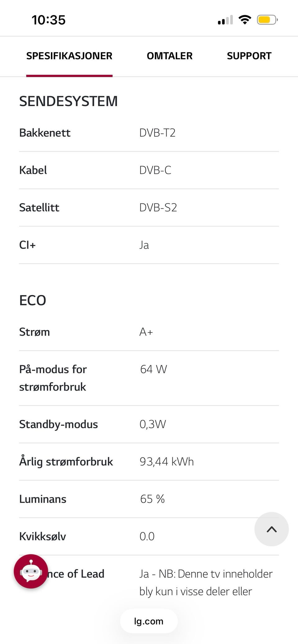Tap the battery indicator icon
Viewport: 298px width, 644px height.
267,20
